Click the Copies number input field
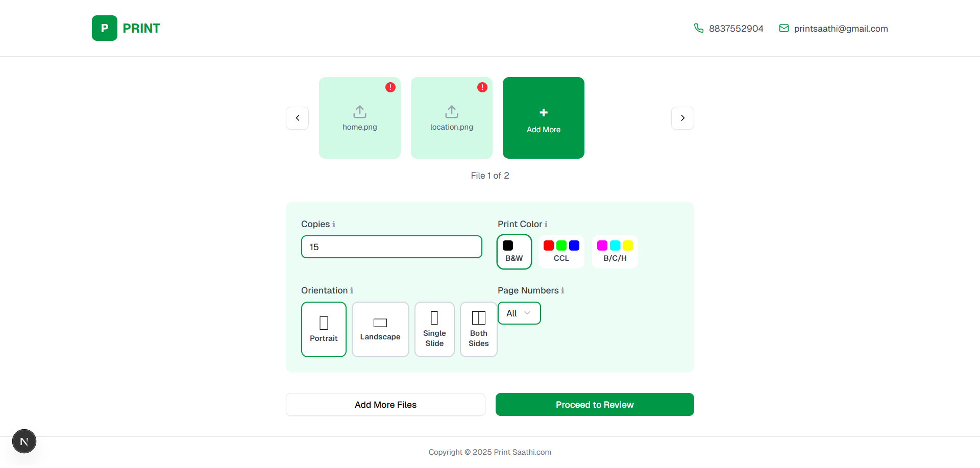Screen dimensions: 980x468 click(x=391, y=247)
